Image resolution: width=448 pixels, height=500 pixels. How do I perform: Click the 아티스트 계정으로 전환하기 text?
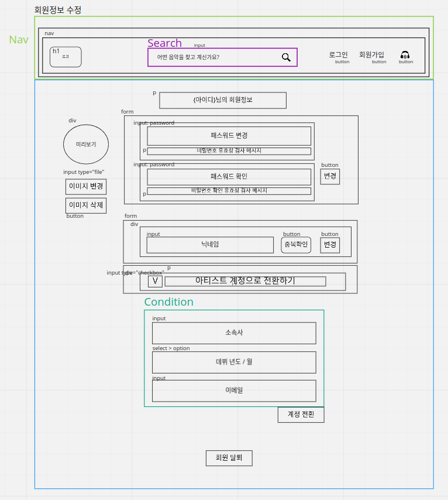[x=245, y=281]
